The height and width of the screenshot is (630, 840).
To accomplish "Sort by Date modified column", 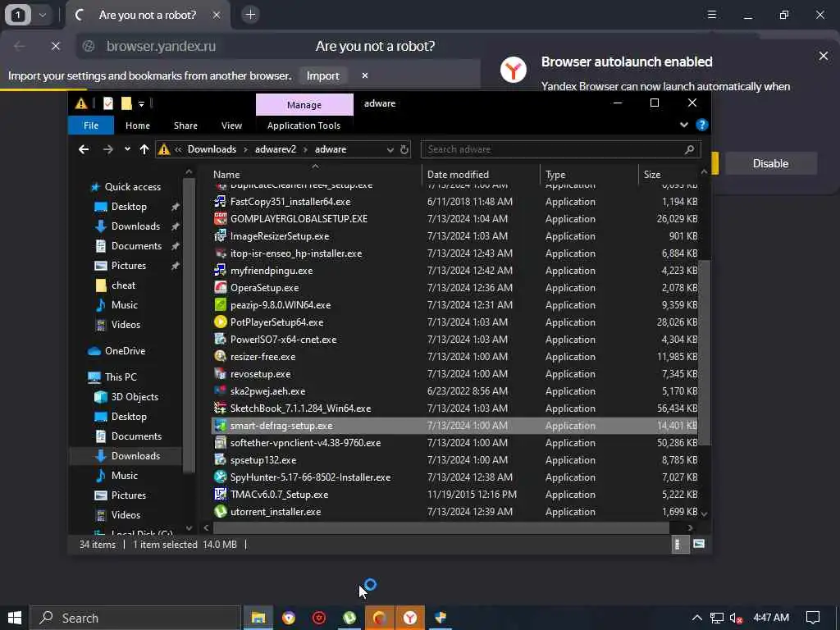I will click(458, 175).
